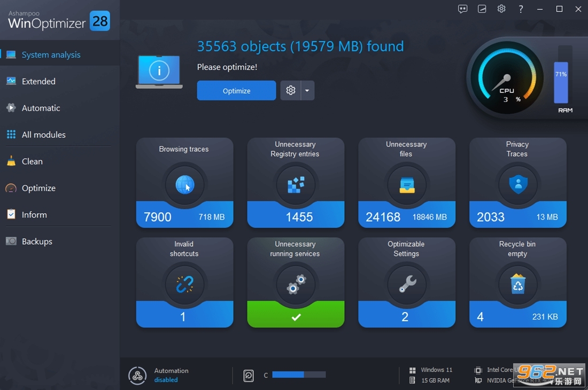The width and height of the screenshot is (588, 390).
Task: Click the Privacy Traces shield icon
Action: point(519,185)
